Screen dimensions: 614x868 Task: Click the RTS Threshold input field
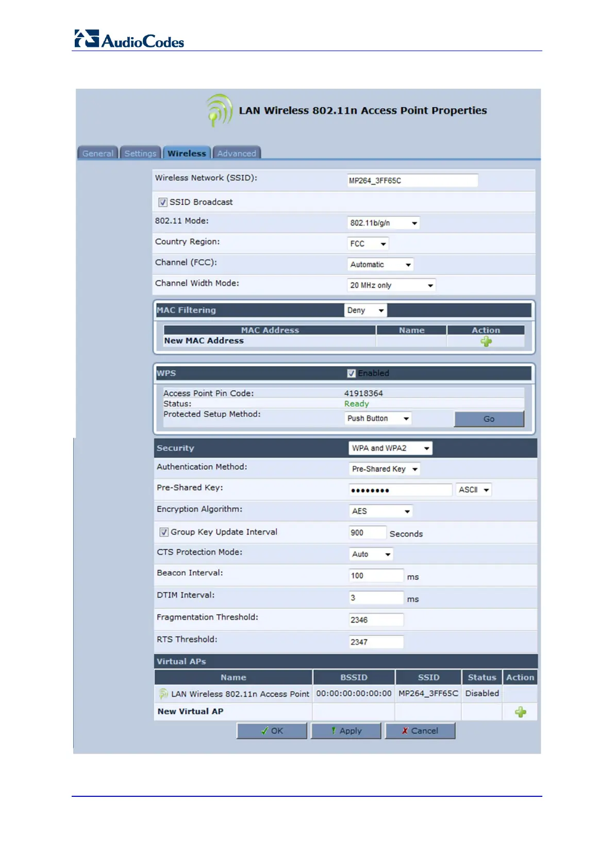click(376, 642)
